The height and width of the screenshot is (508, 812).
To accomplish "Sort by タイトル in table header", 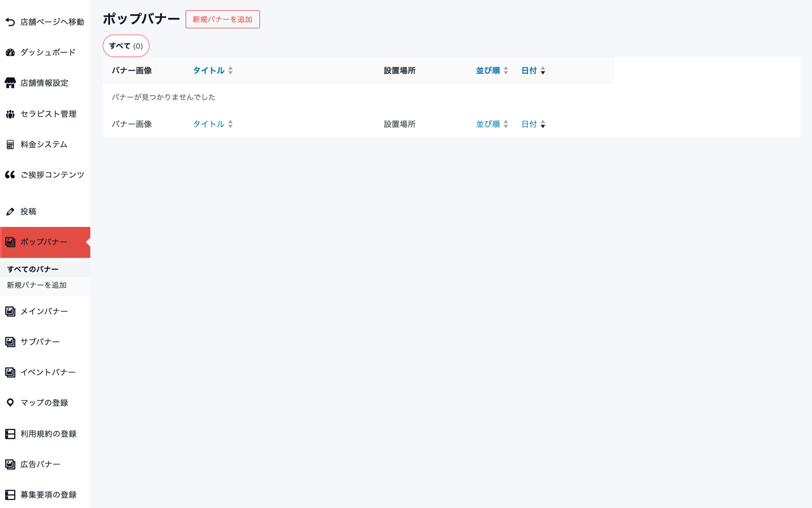I will point(209,71).
